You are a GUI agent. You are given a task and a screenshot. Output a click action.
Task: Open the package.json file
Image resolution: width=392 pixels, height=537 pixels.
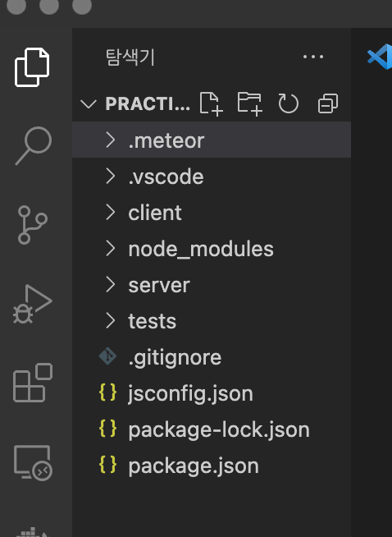pyautogui.click(x=212, y=466)
